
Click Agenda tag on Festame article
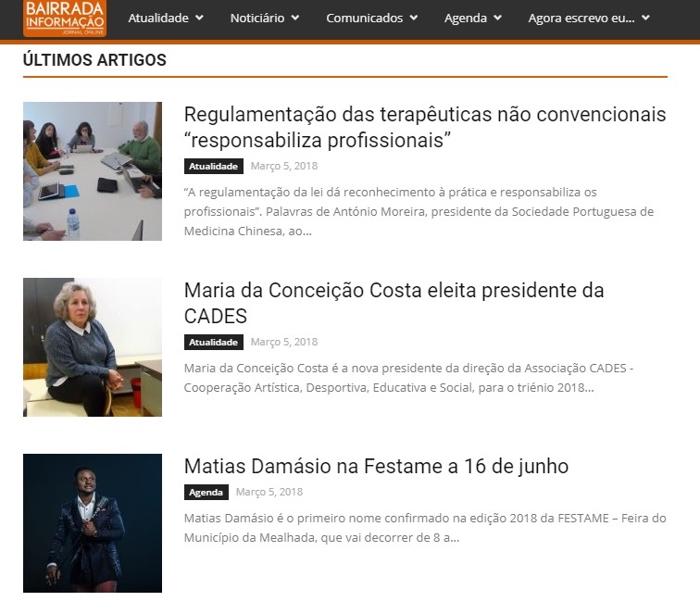[x=206, y=492]
